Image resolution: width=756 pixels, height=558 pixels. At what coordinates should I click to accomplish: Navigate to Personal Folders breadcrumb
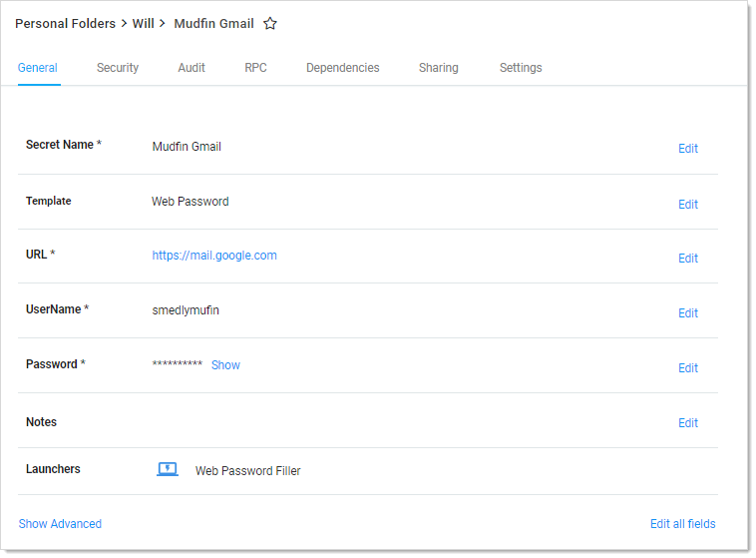[x=65, y=23]
